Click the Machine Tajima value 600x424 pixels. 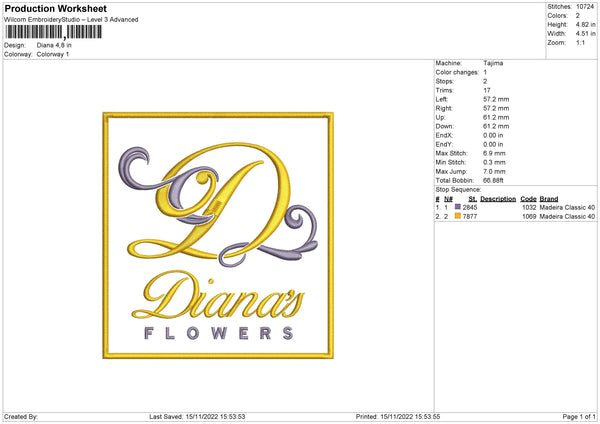point(493,63)
